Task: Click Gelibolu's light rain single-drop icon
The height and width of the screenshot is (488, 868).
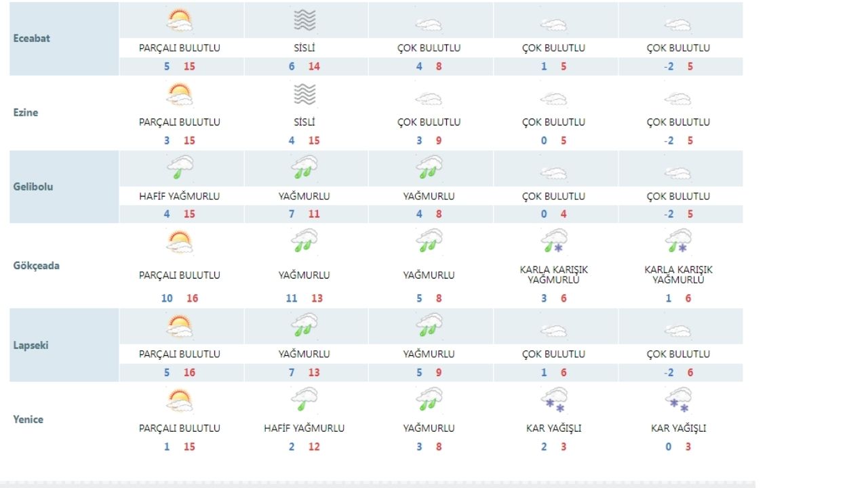Action: pyautogui.click(x=180, y=167)
